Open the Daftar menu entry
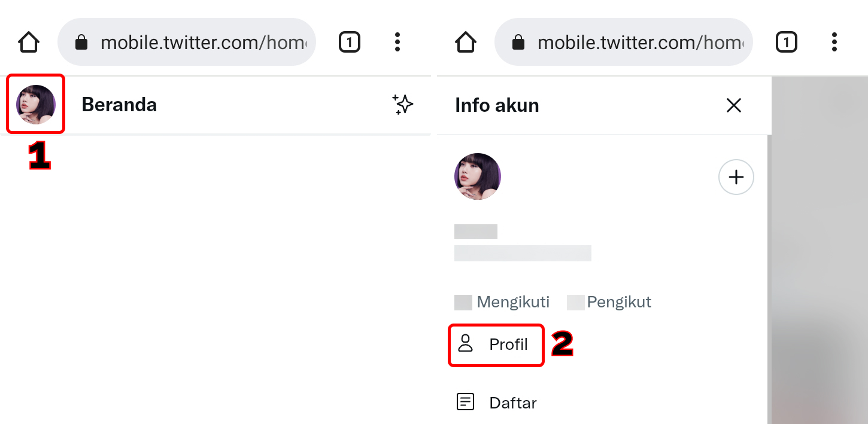Viewport: 868px width, 424px height. coord(512,402)
